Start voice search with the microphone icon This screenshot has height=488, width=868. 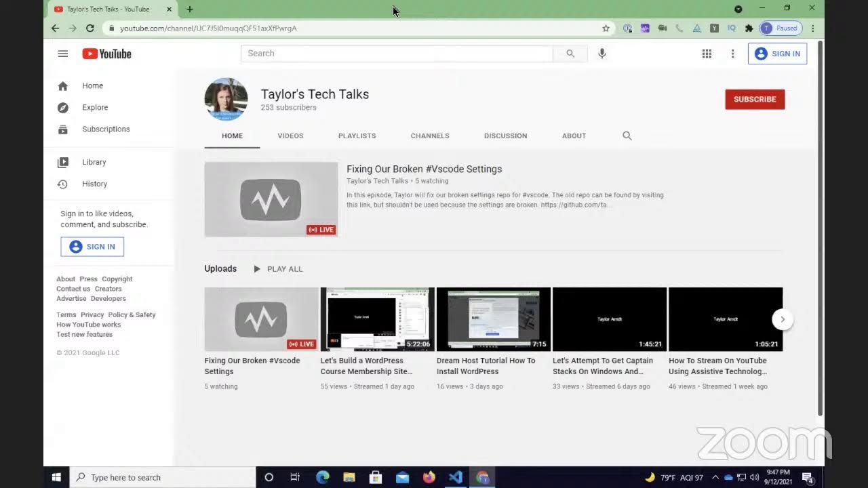(601, 54)
